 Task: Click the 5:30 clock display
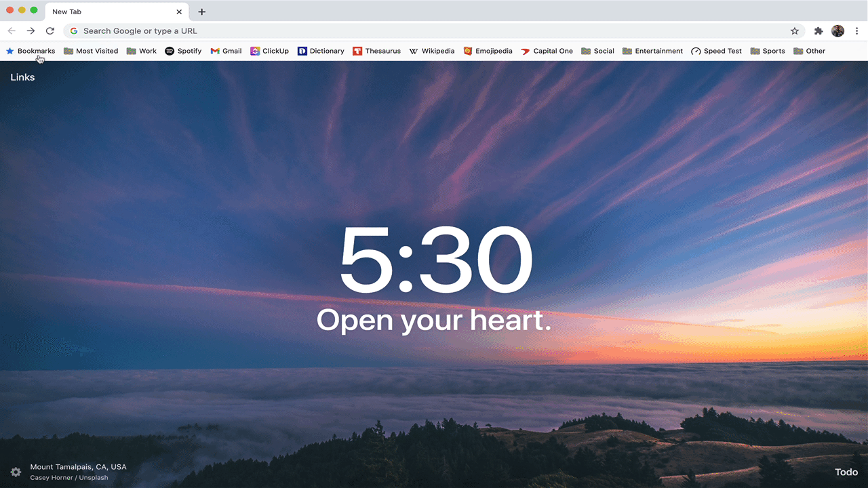[x=435, y=260]
